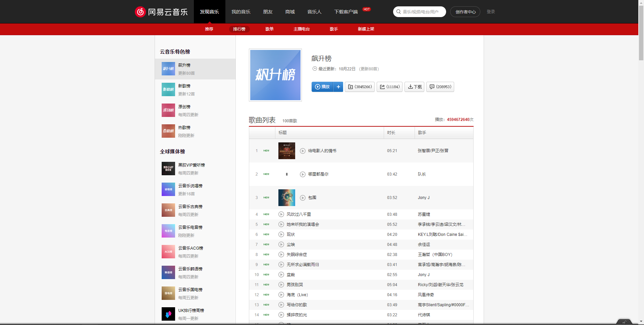Download the chart with 下载 button
This screenshot has height=325, width=644.
pos(415,87)
